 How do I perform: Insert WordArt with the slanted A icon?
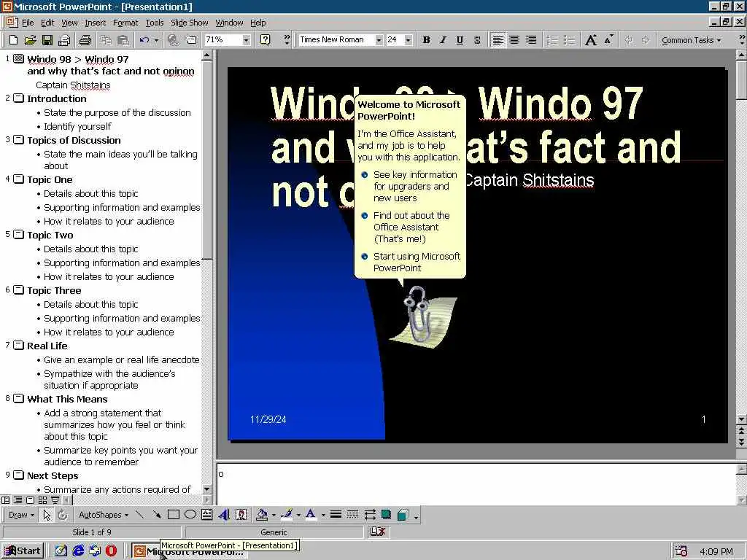pyautogui.click(x=224, y=515)
